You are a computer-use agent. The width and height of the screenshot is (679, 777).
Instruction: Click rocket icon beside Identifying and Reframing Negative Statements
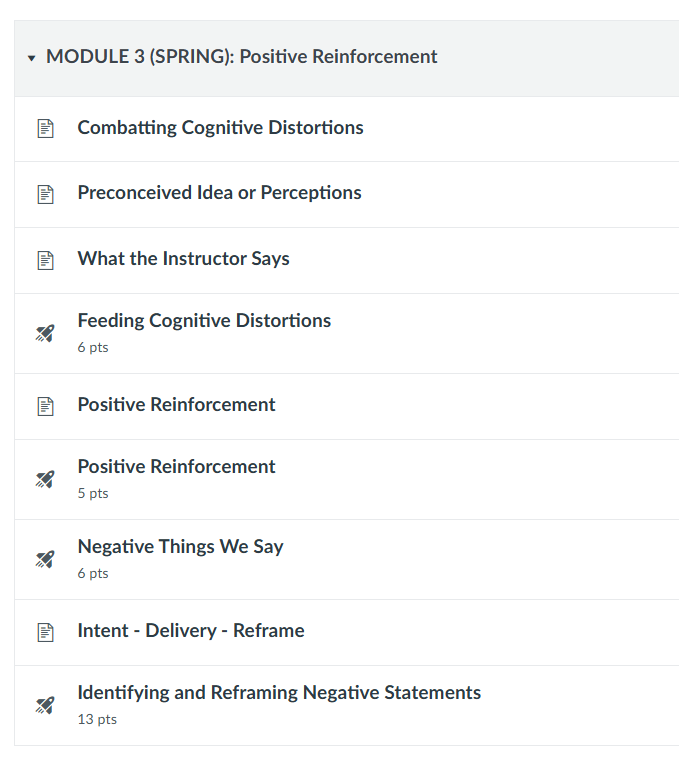[45, 706]
